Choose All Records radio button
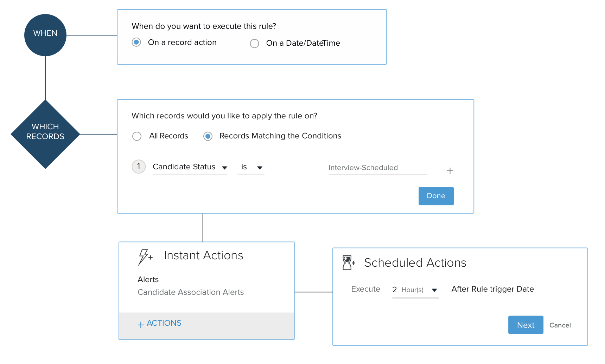The height and width of the screenshot is (364, 605). [x=137, y=136]
